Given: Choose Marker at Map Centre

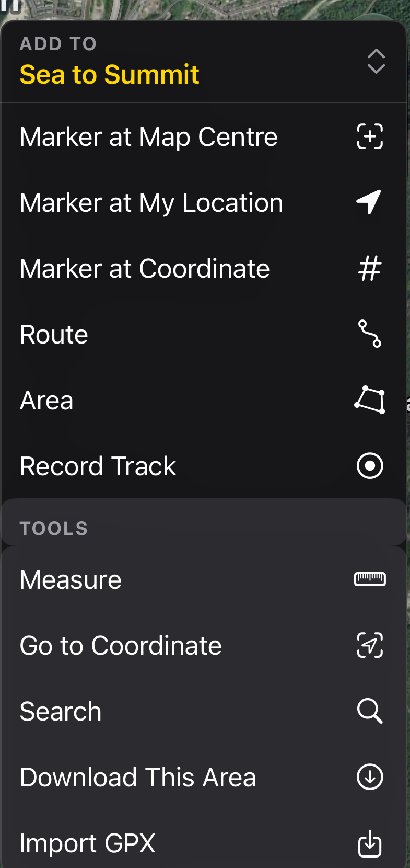Looking at the screenshot, I should point(204,137).
